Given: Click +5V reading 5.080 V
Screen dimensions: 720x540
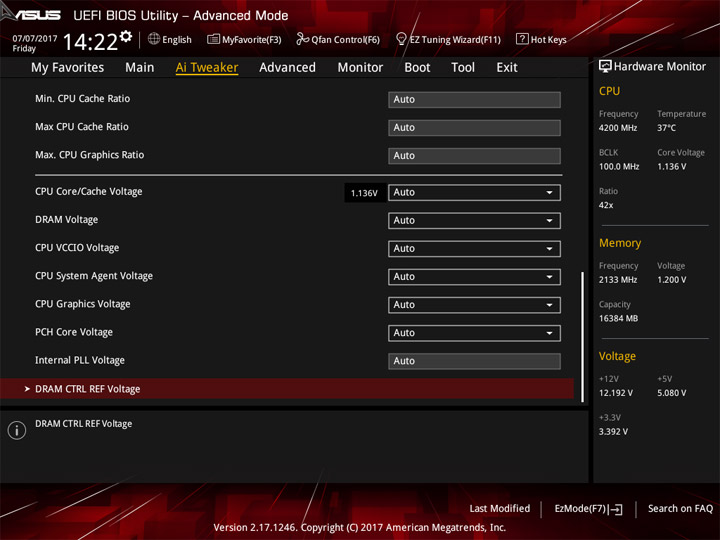Looking at the screenshot, I should pyautogui.click(x=671, y=393).
